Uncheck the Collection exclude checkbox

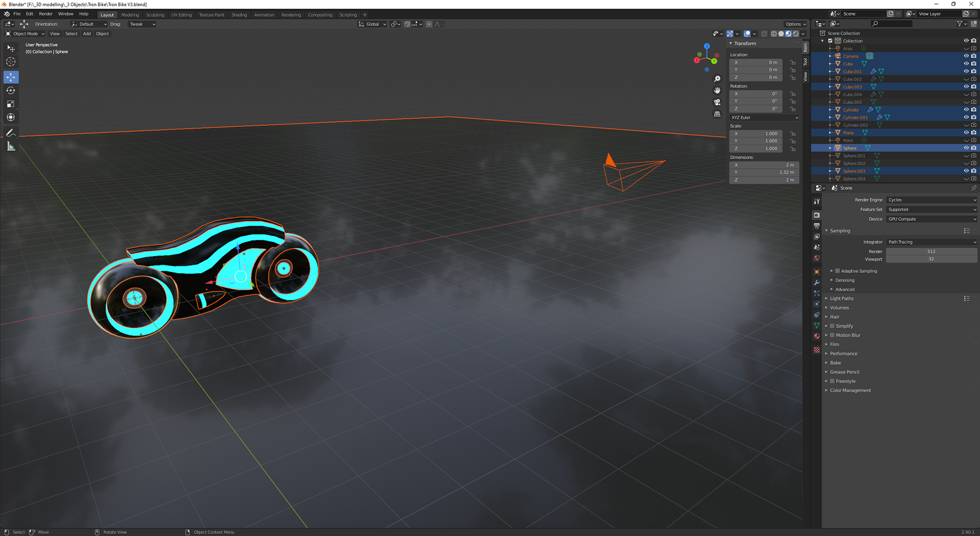[x=830, y=41]
